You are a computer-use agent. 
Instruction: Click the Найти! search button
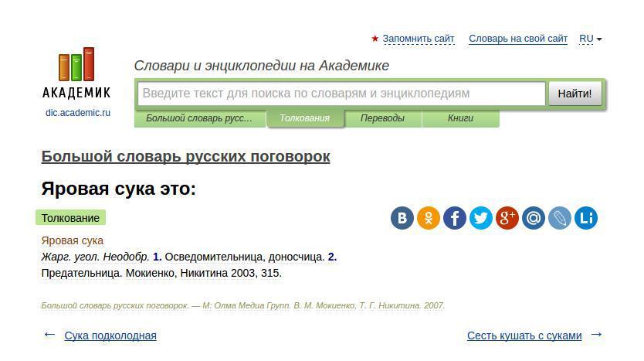tap(575, 94)
